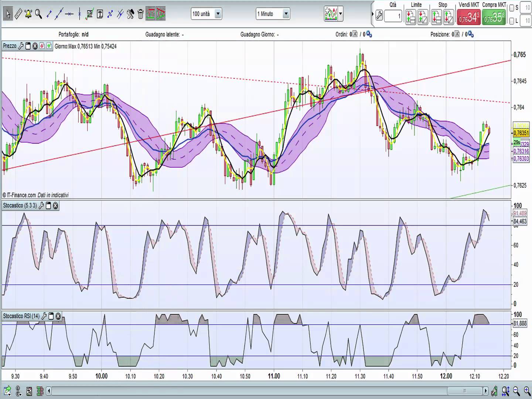Collapse the trading panel side arrow
532x399 pixels.
coord(372,14)
